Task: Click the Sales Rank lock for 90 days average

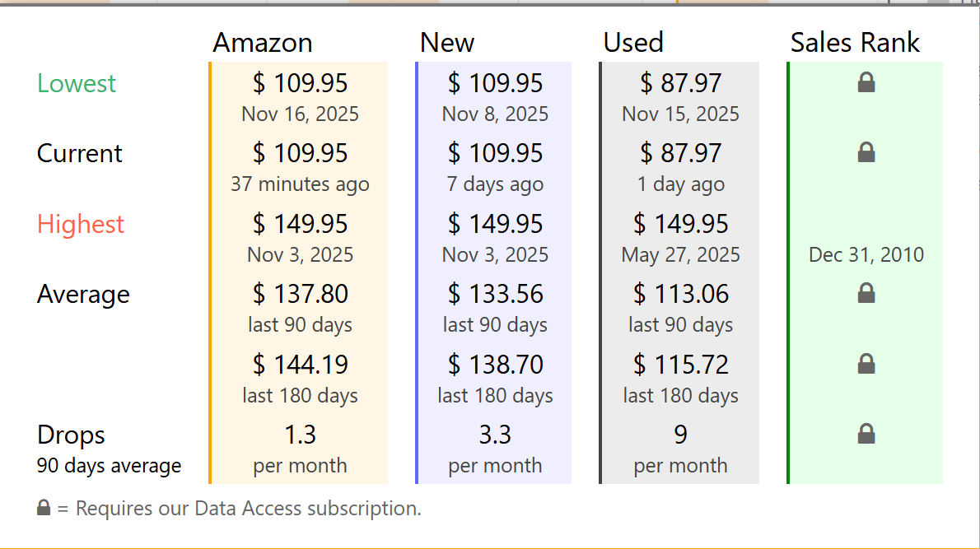Action: pos(866,293)
